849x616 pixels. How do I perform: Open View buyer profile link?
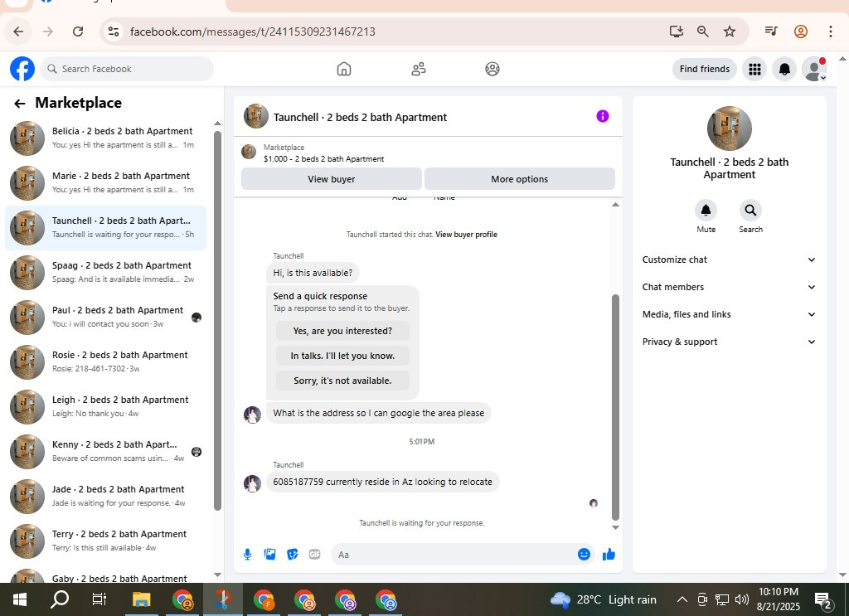466,235
